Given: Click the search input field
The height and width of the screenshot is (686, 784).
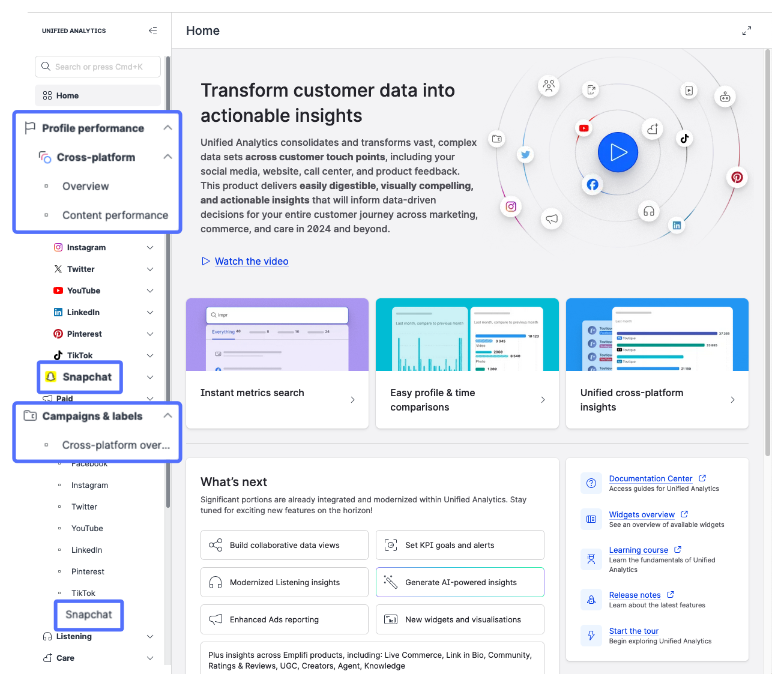Looking at the screenshot, I should pyautogui.click(x=98, y=67).
